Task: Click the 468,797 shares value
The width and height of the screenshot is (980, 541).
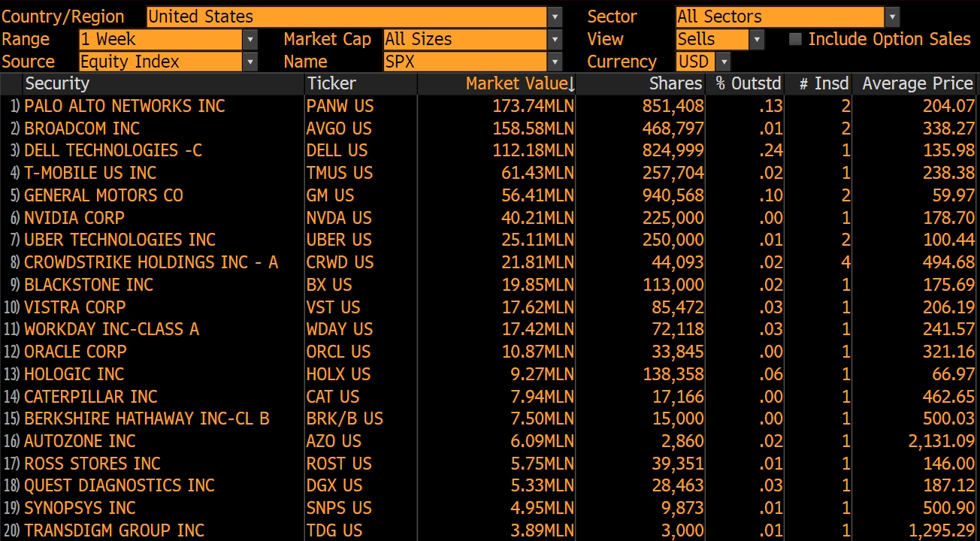Action: (x=673, y=128)
